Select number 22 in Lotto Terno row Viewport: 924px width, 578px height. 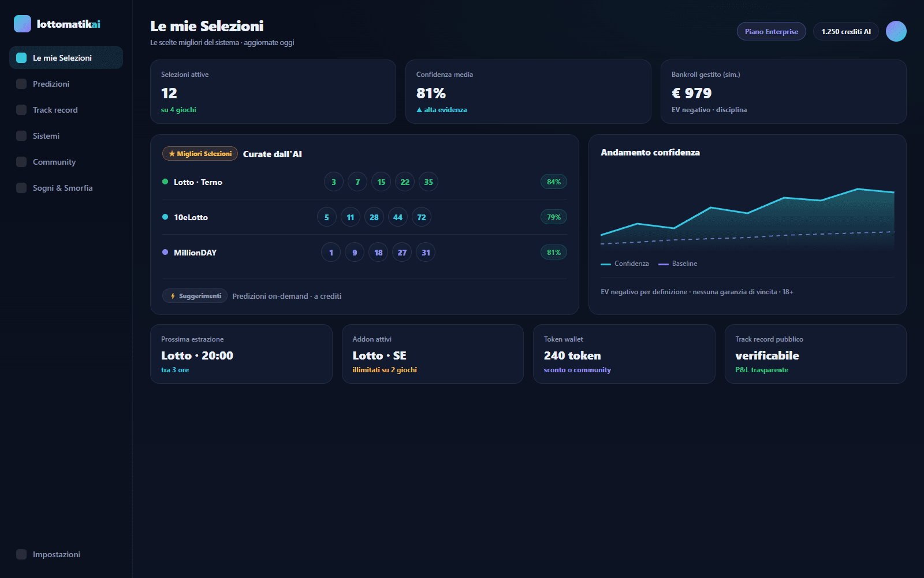pos(405,182)
